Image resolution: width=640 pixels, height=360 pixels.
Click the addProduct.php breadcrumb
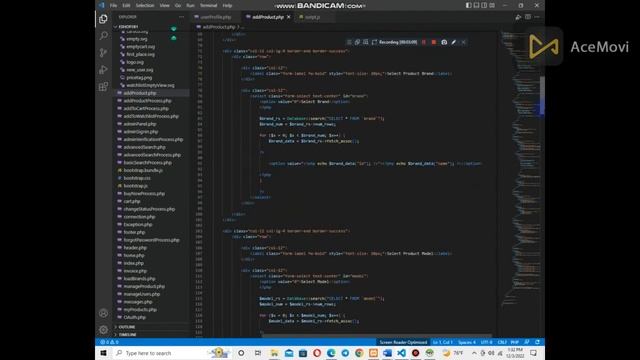click(218, 27)
